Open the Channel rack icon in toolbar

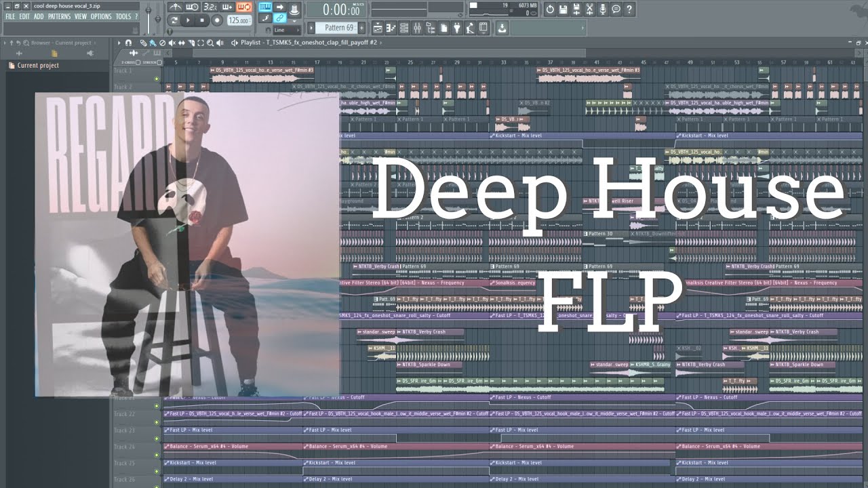(404, 28)
